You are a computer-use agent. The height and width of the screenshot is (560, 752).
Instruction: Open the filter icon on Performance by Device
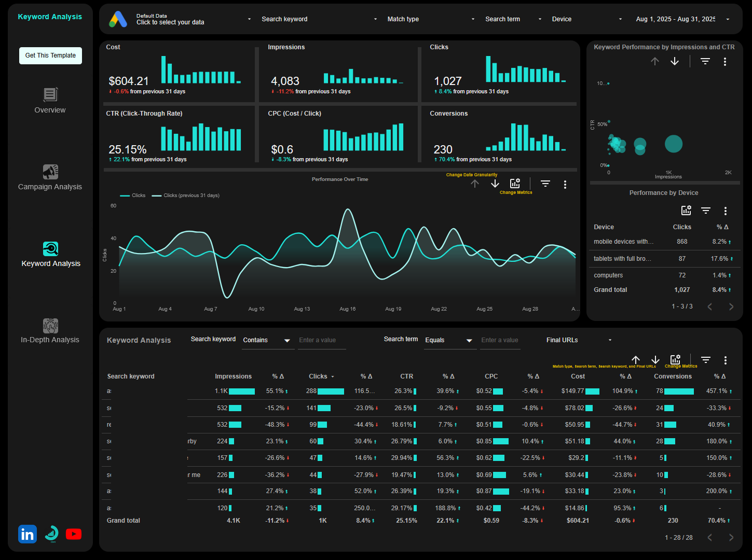pyautogui.click(x=705, y=211)
